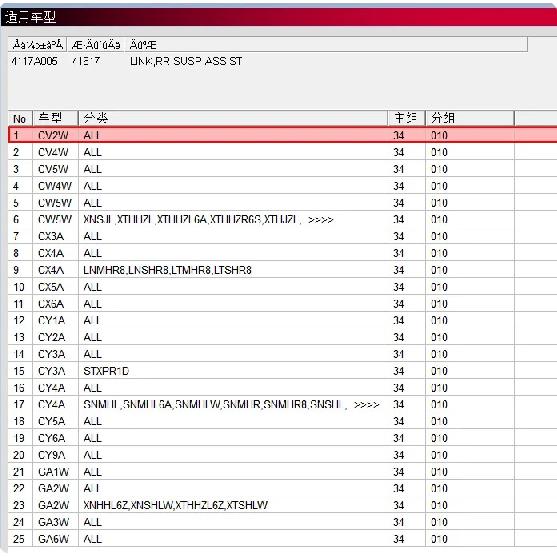Screen dimensions: 557x557
Task: Click part name LINK,RR SUSP ASSY ST
Action: pyautogui.click(x=186, y=61)
